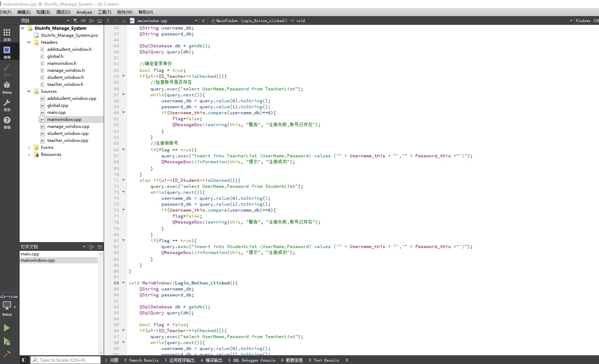Image resolution: width=599 pixels, height=364 pixels.
Task: Go forward in editor navigation history
Action: coord(116,21)
